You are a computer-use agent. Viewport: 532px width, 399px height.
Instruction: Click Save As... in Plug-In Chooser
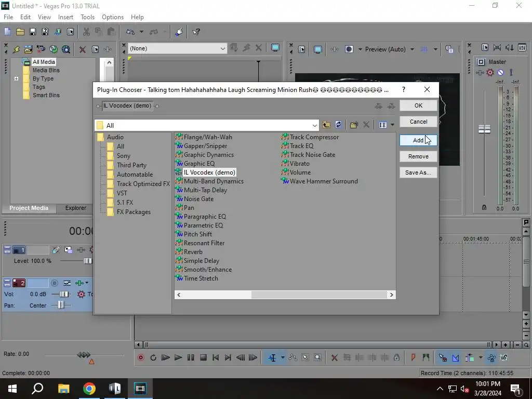418,172
